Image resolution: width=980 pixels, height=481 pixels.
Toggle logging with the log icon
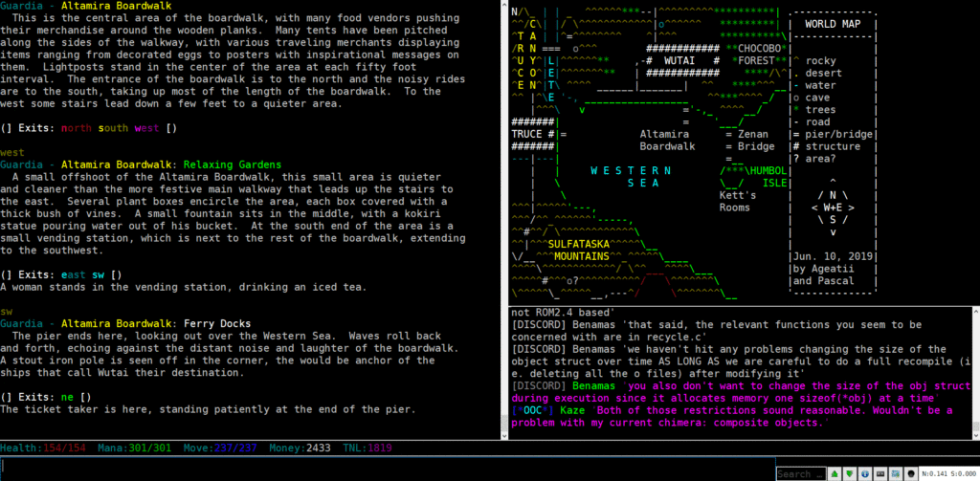point(896,474)
